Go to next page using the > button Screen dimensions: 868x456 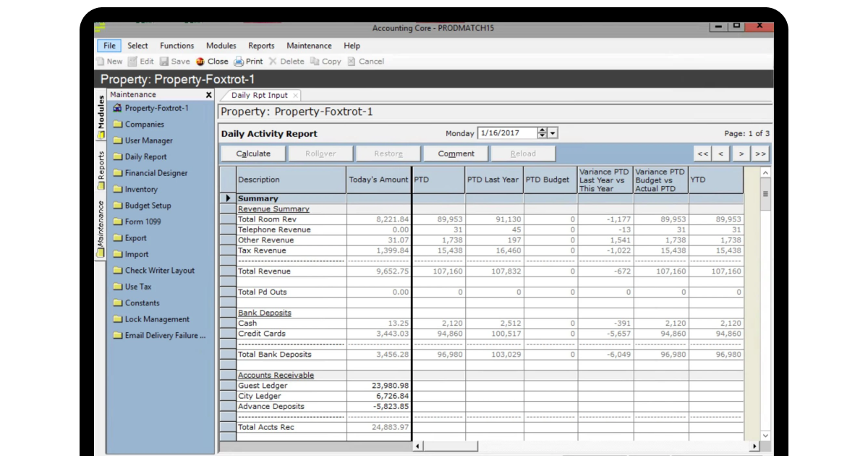click(740, 153)
